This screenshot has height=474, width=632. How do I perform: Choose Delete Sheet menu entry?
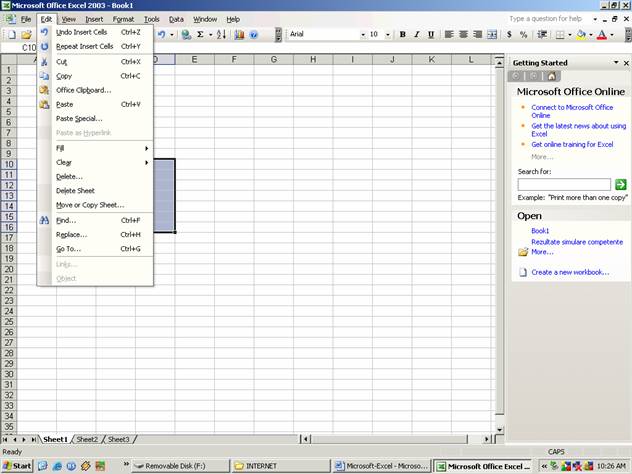[x=95, y=191]
